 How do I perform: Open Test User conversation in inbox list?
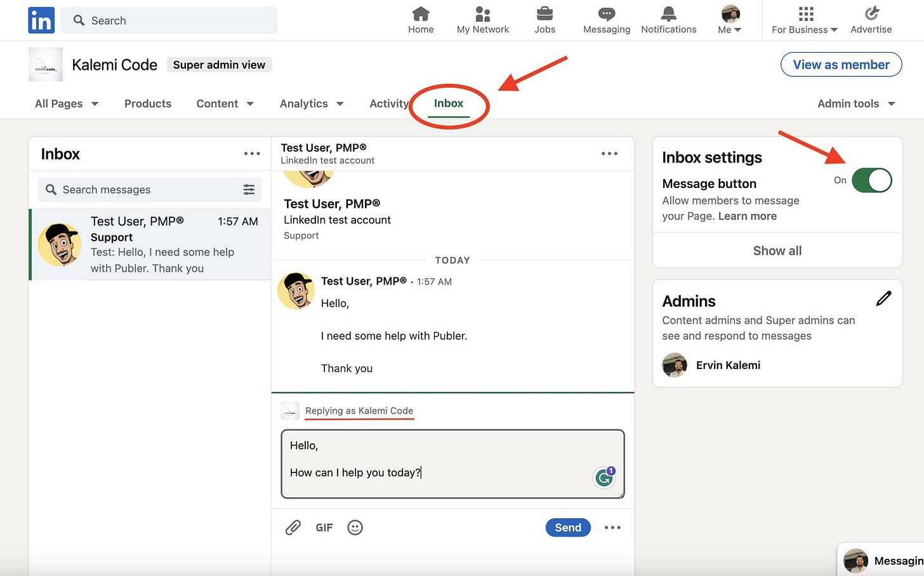[x=150, y=244]
